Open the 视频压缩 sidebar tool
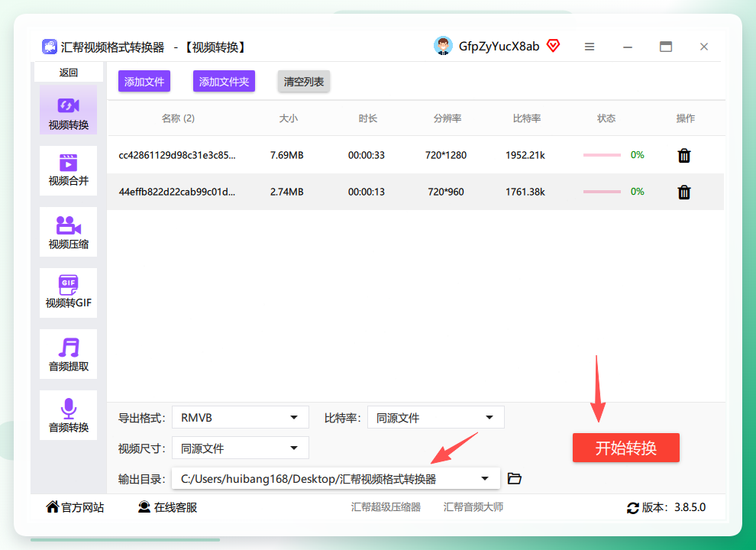The width and height of the screenshot is (756, 550). (68, 232)
